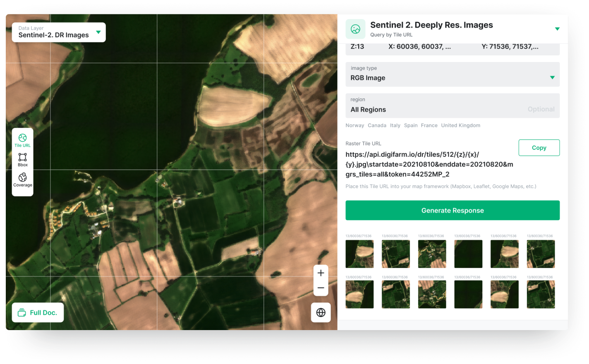Open the region selector showing All Regions
Image resolution: width=589 pixels, height=364 pixels.
453,105
